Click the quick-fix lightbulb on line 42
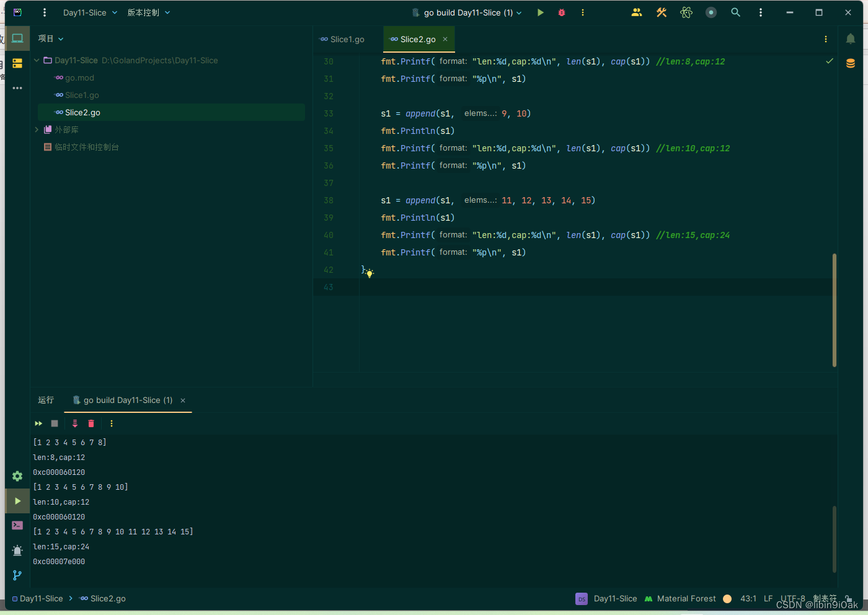 370,273
